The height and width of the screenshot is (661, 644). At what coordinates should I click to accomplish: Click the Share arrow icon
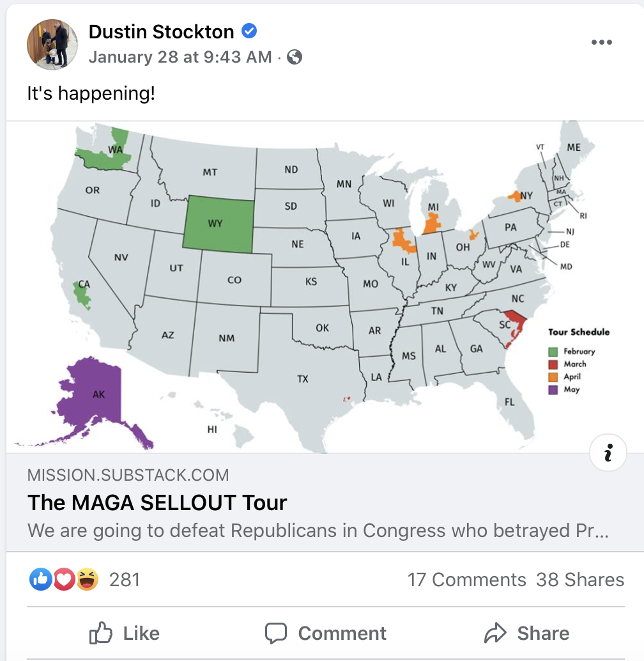[496, 633]
